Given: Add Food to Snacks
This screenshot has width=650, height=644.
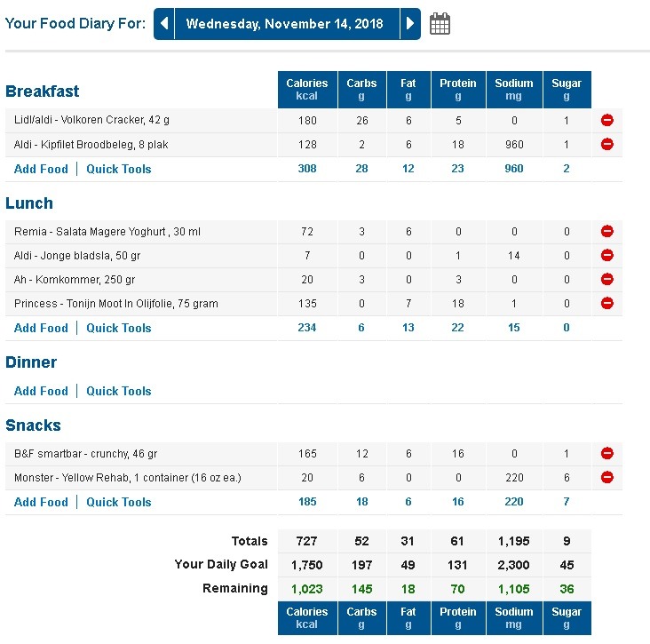Looking at the screenshot, I should click(x=41, y=502).
